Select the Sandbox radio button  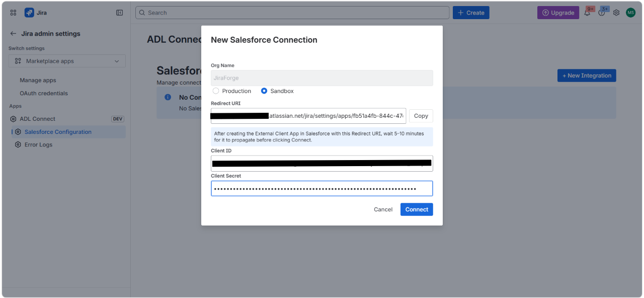pos(264,91)
